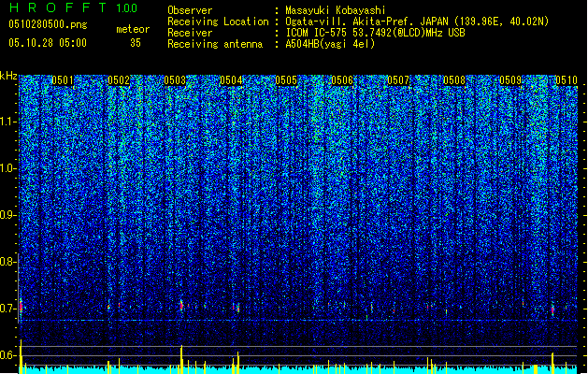Click the 0510 time marker
Screen dimensions: 588x374
(x=566, y=80)
